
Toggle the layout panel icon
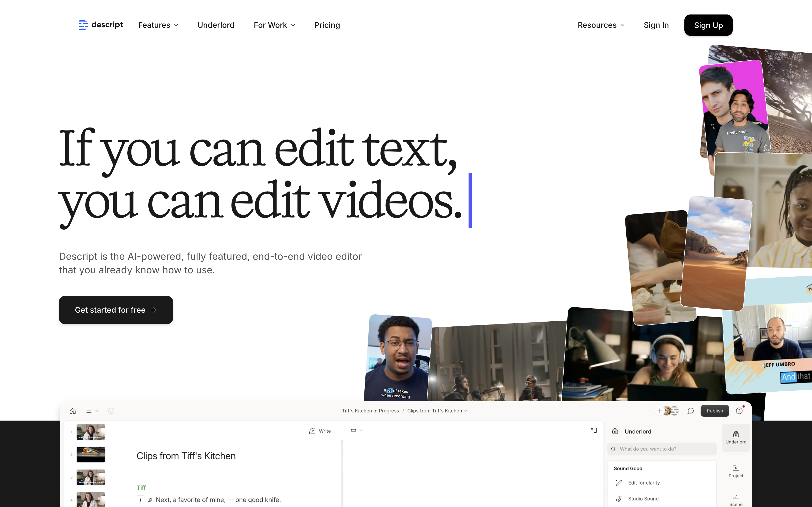point(594,430)
